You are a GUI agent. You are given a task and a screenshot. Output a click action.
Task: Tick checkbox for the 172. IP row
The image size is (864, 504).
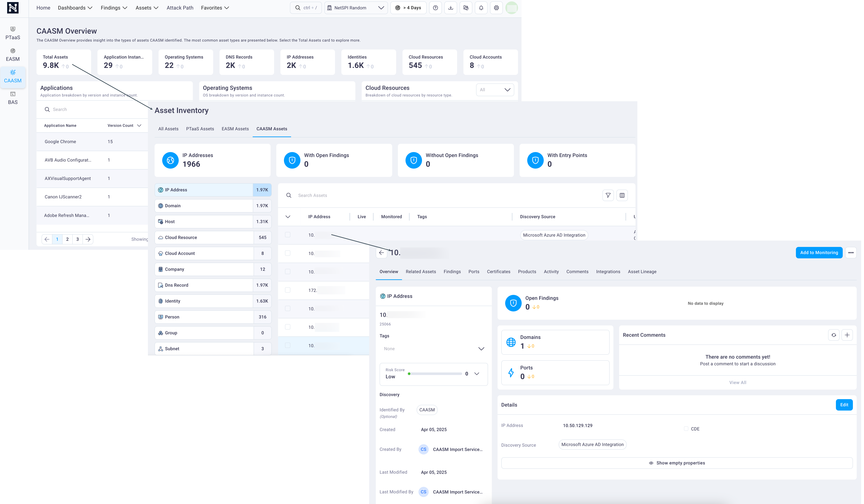pyautogui.click(x=288, y=290)
